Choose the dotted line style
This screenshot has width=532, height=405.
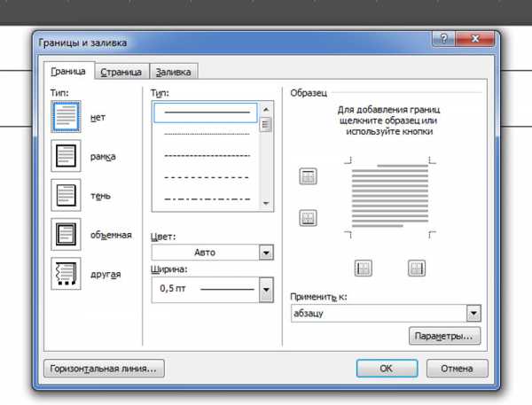coord(207,135)
